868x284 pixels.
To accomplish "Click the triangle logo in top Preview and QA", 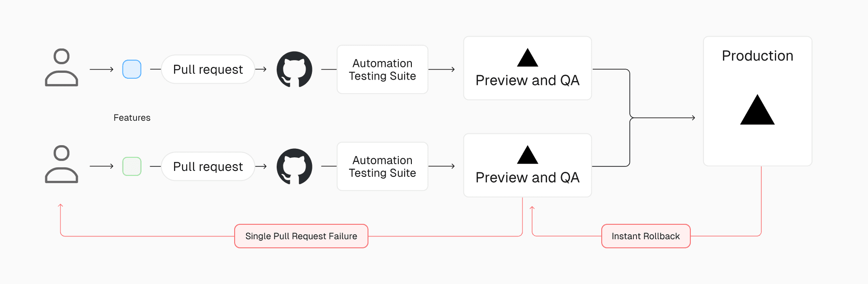I will pyautogui.click(x=528, y=58).
